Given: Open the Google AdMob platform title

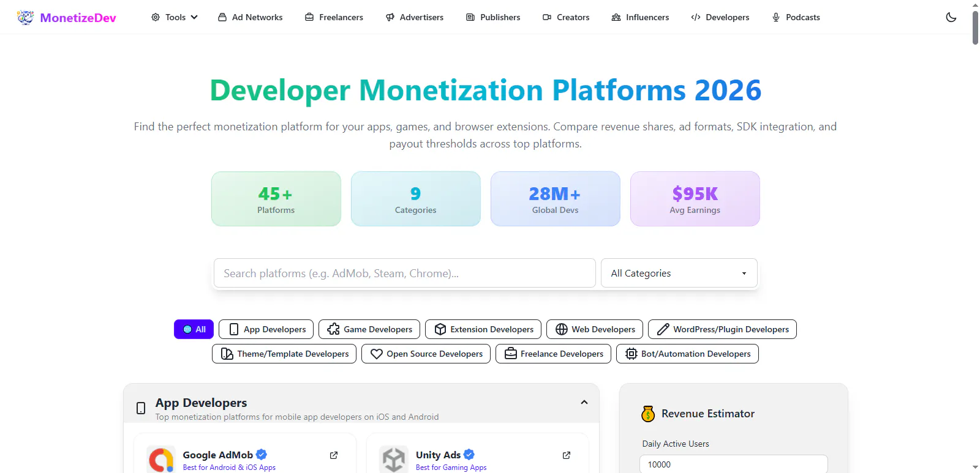Looking at the screenshot, I should (x=217, y=455).
